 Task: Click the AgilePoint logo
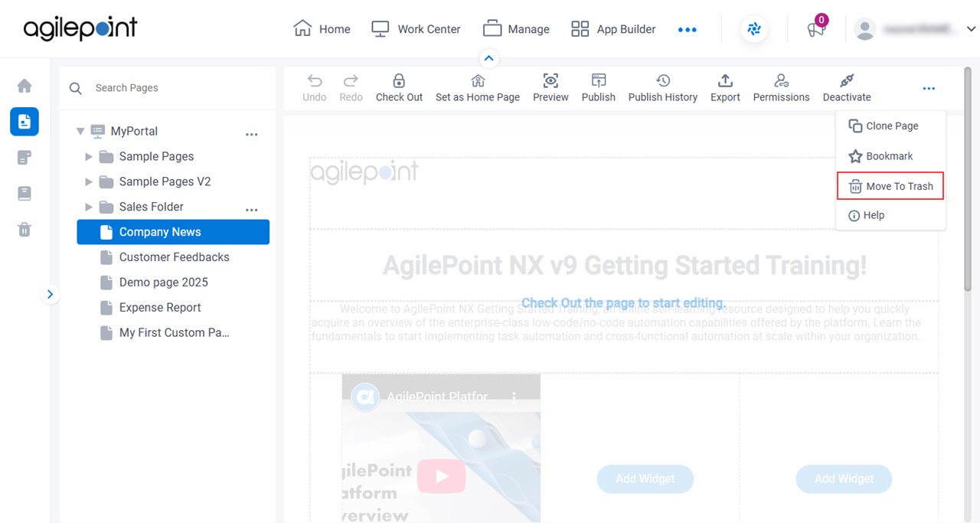(x=80, y=28)
